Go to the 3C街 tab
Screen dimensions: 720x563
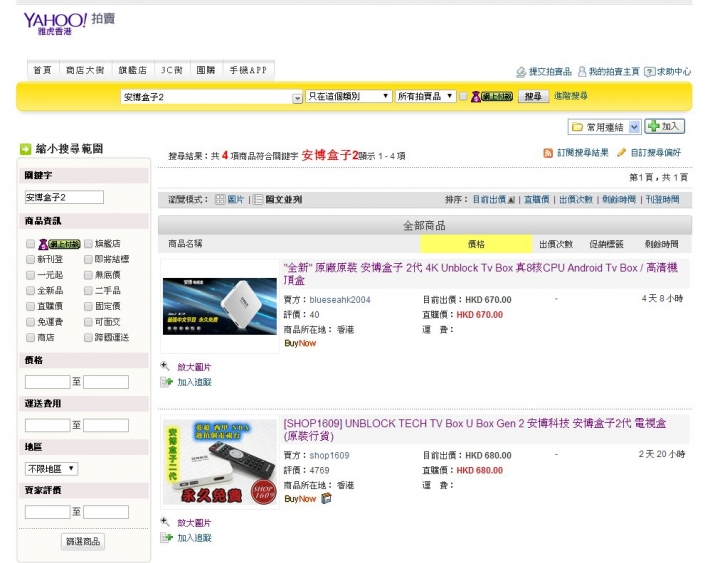(172, 70)
